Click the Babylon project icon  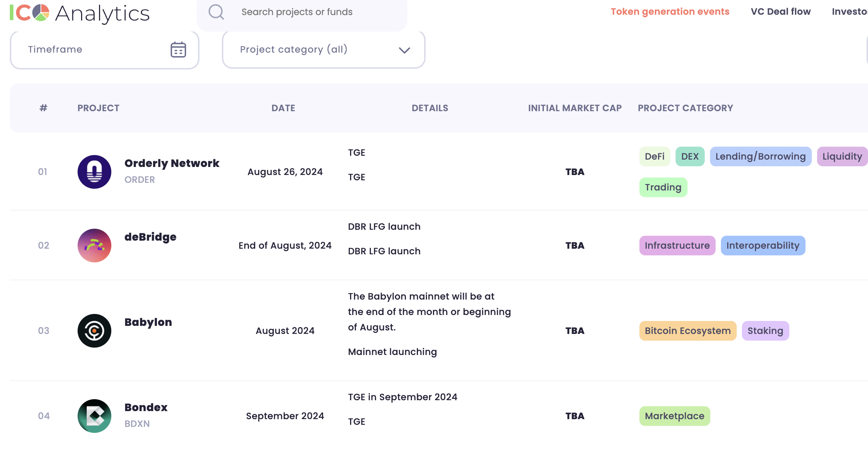pos(93,331)
